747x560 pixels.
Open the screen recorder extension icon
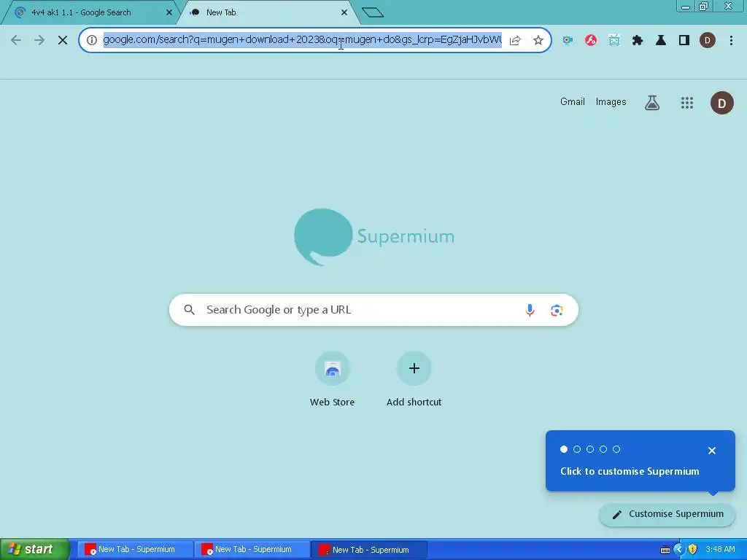(x=568, y=41)
